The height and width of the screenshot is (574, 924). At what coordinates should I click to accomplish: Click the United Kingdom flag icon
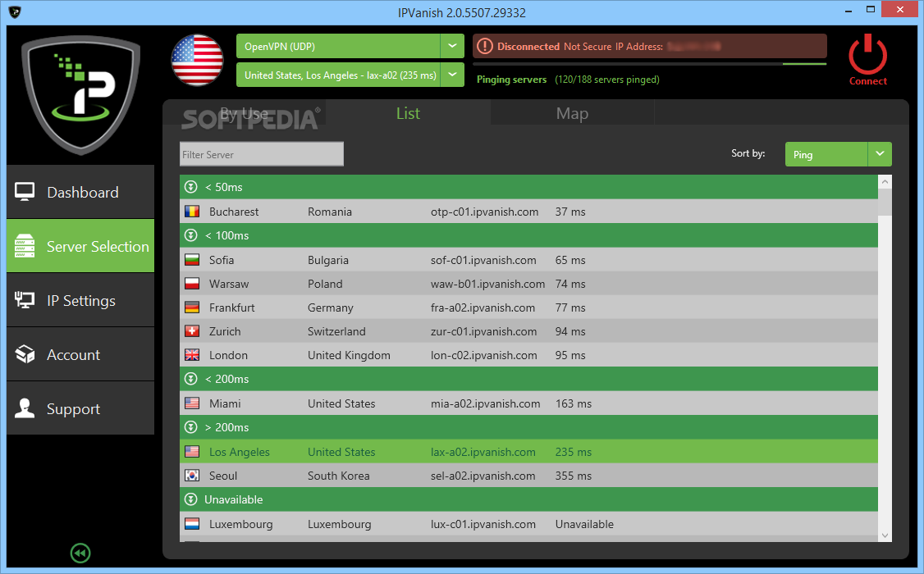tap(192, 355)
